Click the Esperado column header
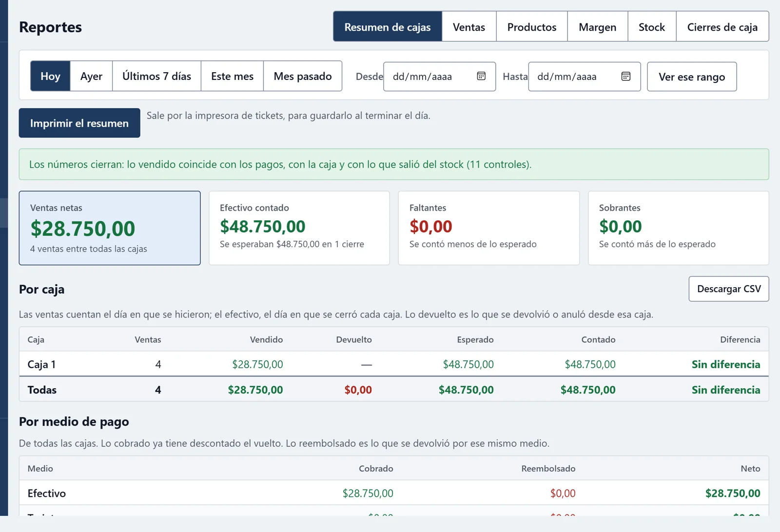 [475, 339]
